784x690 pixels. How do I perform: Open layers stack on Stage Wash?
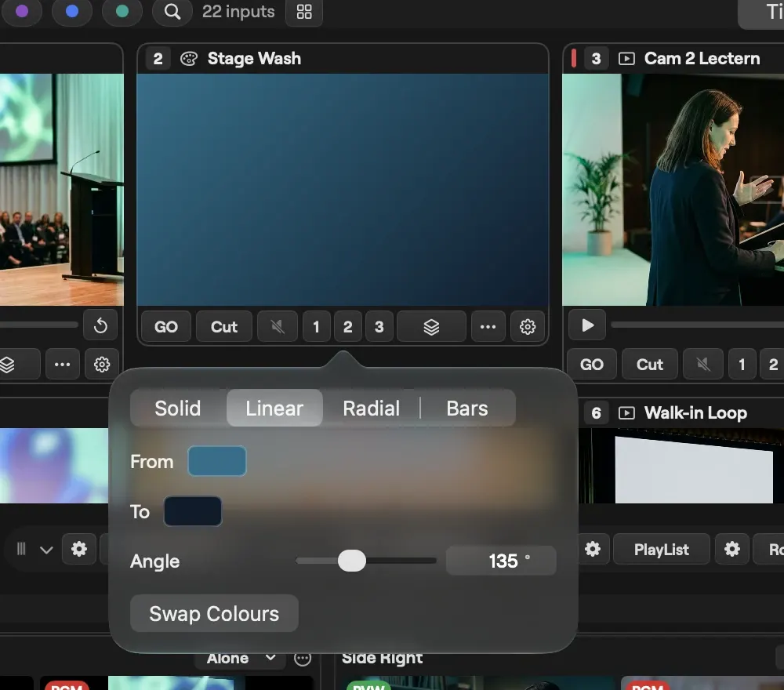pyautogui.click(x=431, y=326)
